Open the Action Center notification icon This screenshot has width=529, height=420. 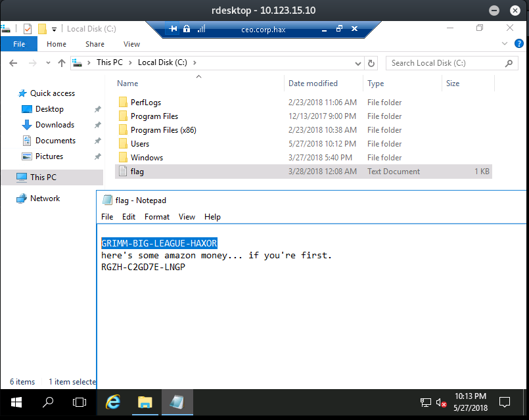[x=505, y=402]
